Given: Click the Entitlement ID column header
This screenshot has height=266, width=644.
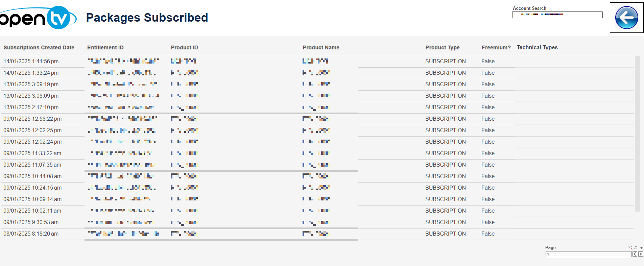Looking at the screenshot, I should click(x=105, y=48).
